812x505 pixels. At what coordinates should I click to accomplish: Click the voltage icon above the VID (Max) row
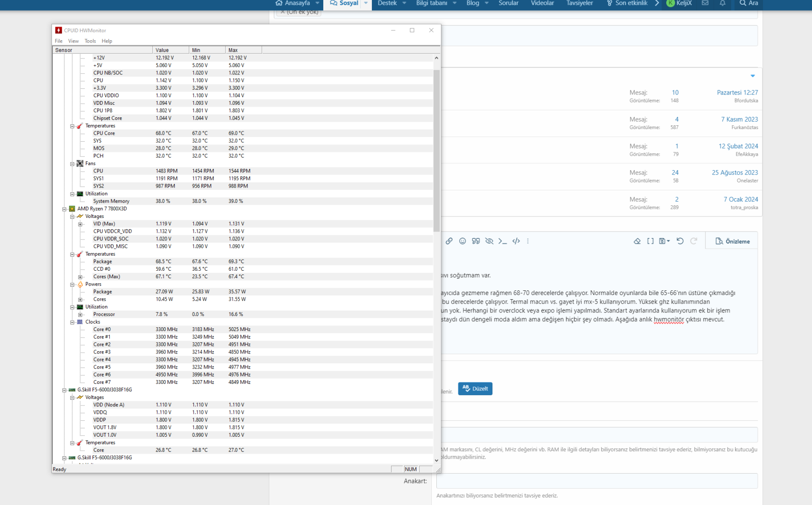pyautogui.click(x=80, y=216)
